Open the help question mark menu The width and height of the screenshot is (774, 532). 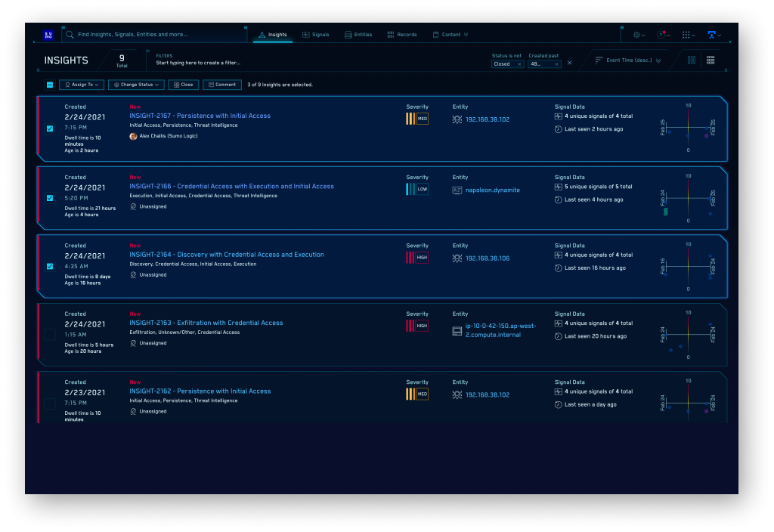click(663, 35)
